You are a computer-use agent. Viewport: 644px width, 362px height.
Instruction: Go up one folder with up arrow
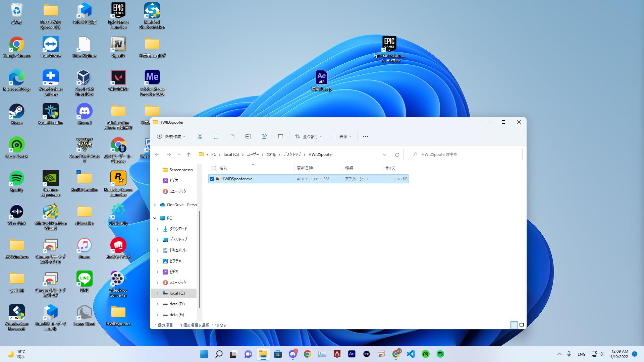point(189,155)
